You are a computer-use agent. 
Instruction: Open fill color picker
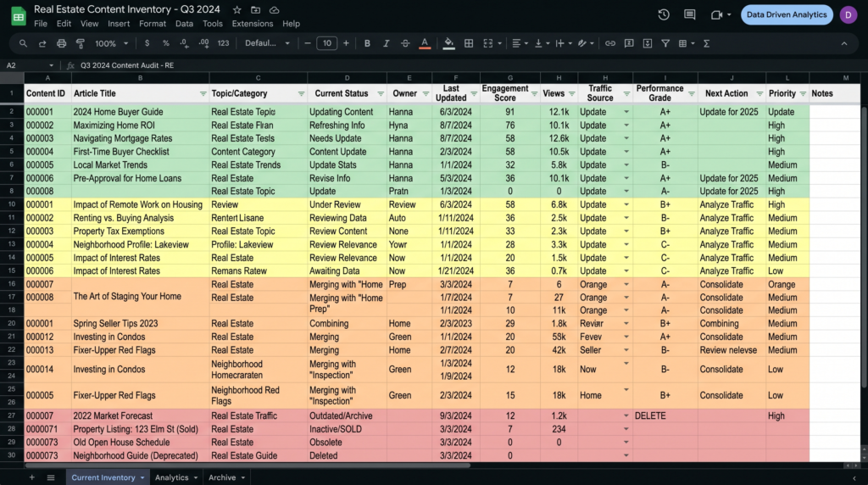449,43
